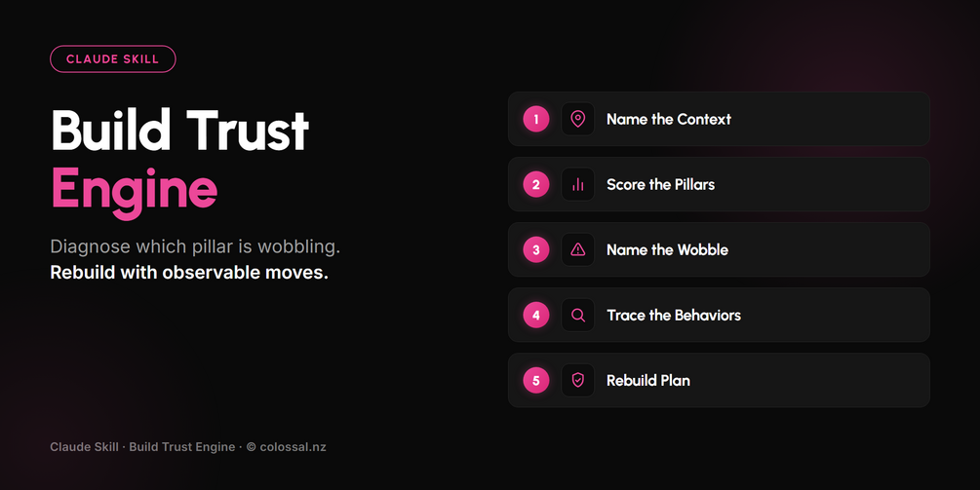980x490 pixels.
Task: Click the warning triangle icon beside Name the Wobble
Action: pyautogui.click(x=577, y=249)
